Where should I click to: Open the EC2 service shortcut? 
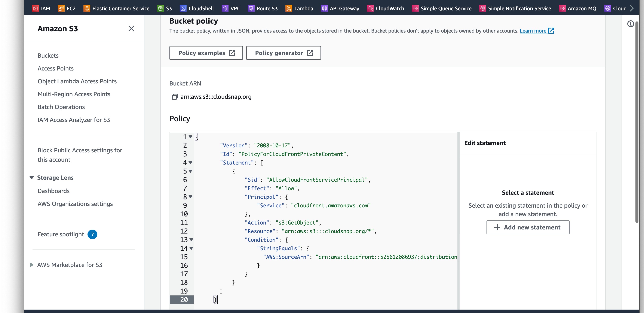67,9
